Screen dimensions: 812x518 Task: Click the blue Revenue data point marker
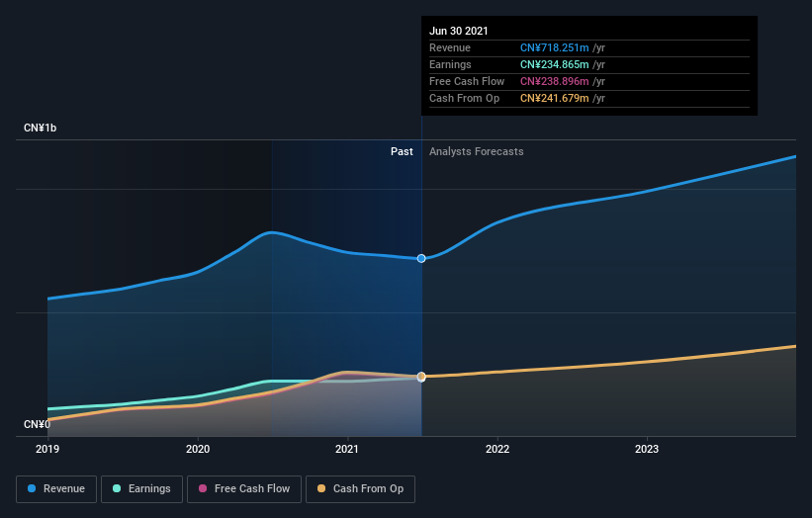pos(421,258)
